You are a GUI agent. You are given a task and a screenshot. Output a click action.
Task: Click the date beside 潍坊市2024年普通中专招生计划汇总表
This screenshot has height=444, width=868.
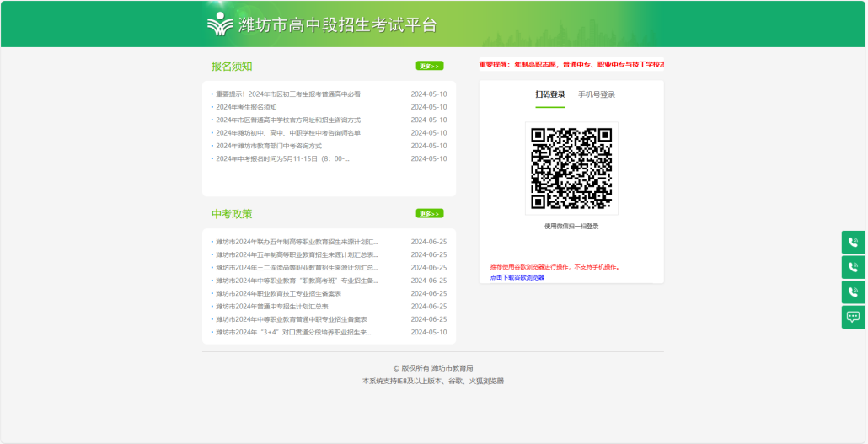pos(428,306)
